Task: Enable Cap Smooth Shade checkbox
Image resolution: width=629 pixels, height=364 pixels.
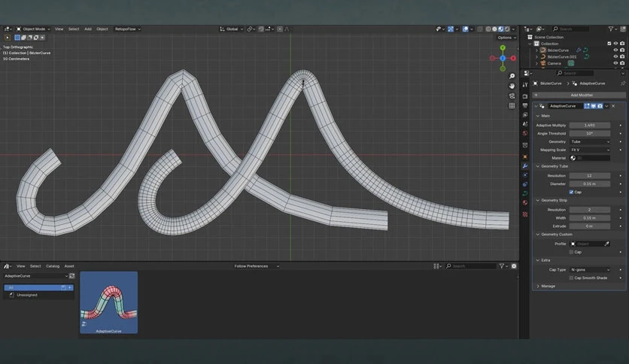Action: point(571,278)
